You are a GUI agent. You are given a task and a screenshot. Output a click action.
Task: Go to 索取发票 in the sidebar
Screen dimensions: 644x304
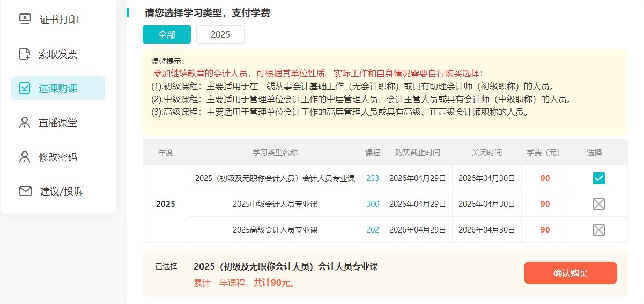tap(58, 54)
